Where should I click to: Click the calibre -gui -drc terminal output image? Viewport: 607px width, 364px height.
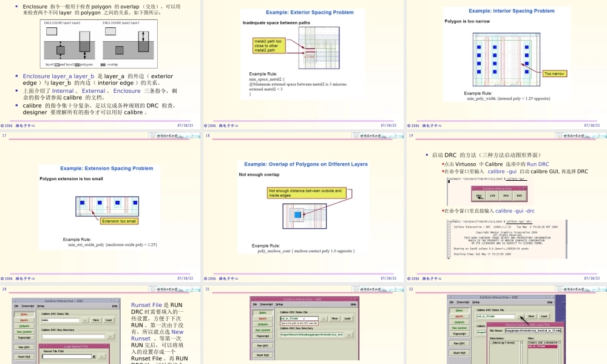tap(507, 239)
